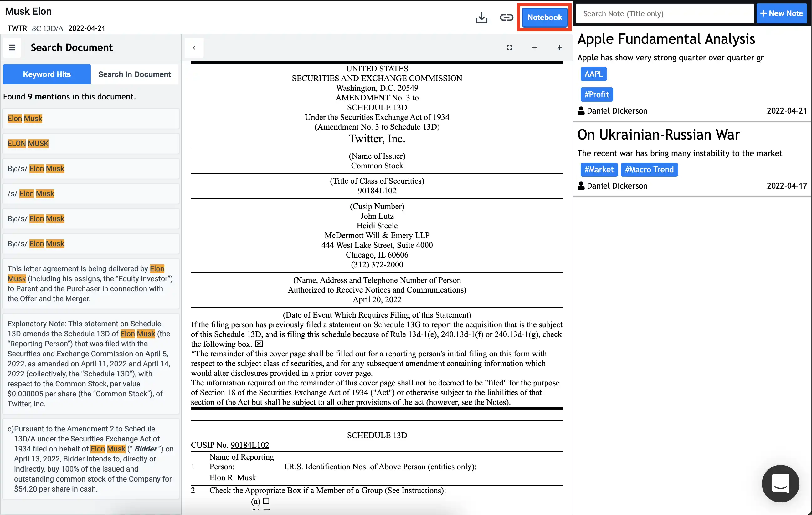Zoom out of the document with minus icon
The width and height of the screenshot is (812, 515).
pos(534,48)
